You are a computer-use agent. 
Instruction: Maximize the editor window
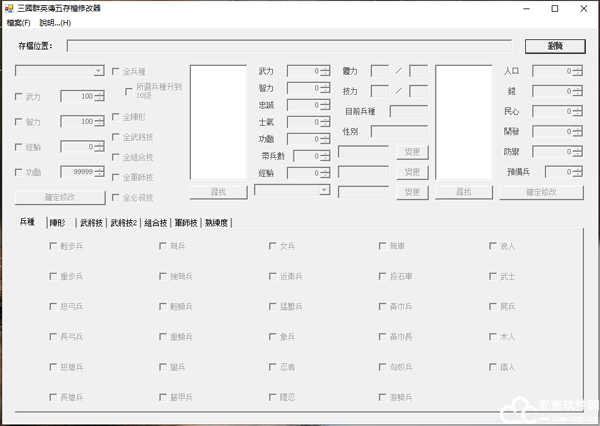pyautogui.click(x=554, y=8)
